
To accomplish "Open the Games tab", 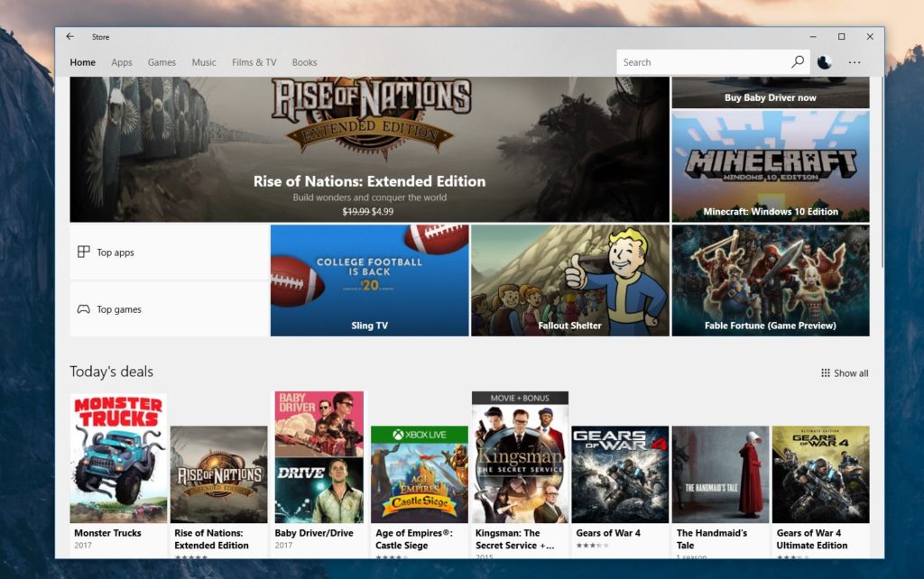I will (x=162, y=62).
